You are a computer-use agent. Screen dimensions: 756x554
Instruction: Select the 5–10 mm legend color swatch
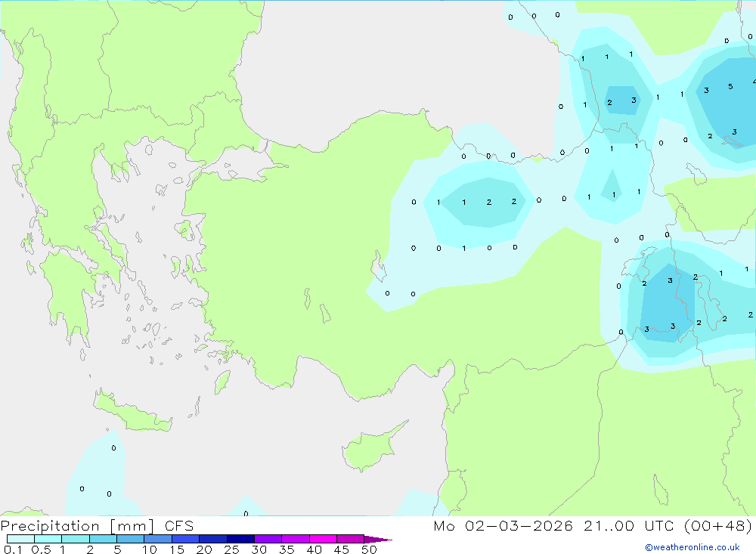pos(131,539)
